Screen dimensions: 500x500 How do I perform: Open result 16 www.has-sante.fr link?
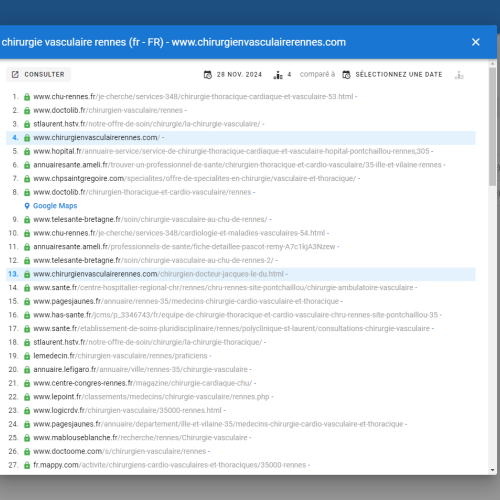[236, 315]
